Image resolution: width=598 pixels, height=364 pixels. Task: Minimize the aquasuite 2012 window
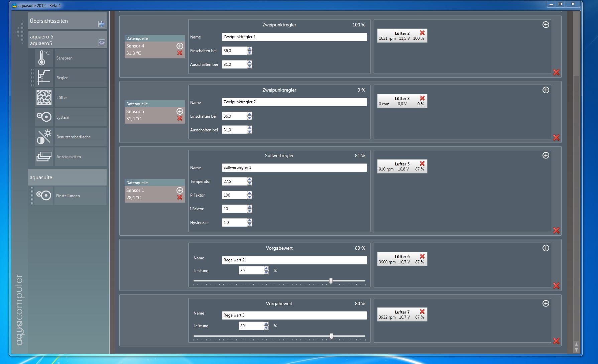click(551, 4)
